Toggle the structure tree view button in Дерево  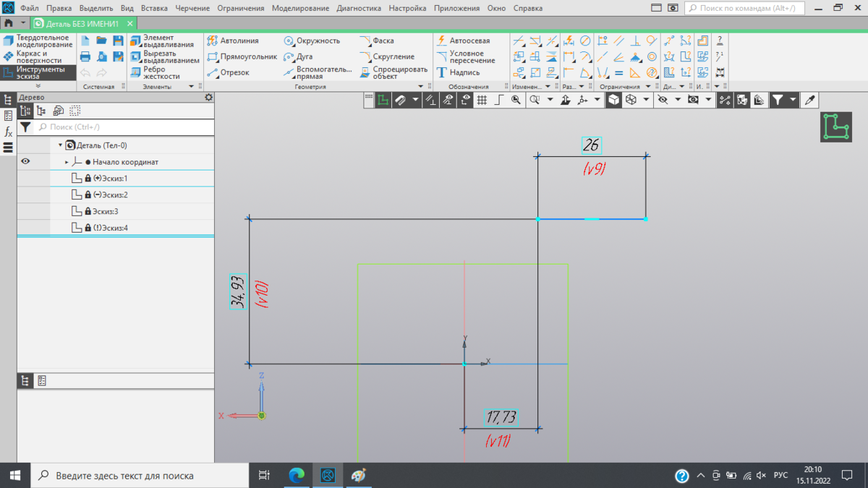pos(25,111)
